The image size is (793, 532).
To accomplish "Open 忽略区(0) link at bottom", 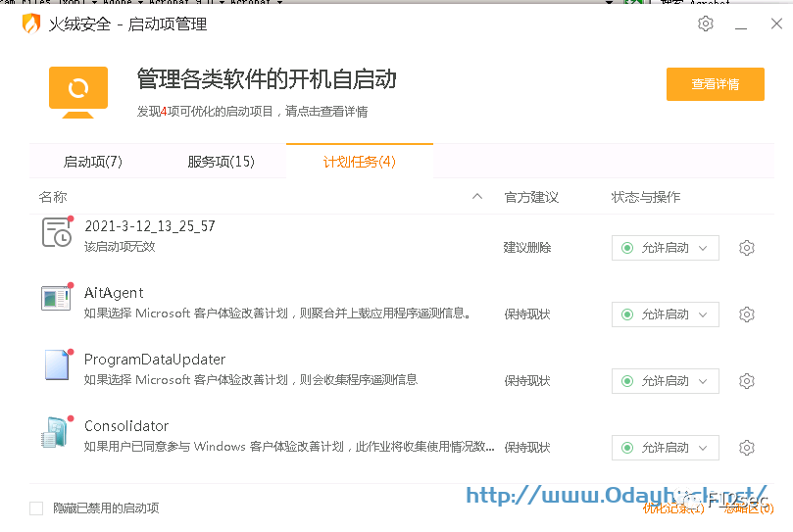I will click(x=749, y=508).
